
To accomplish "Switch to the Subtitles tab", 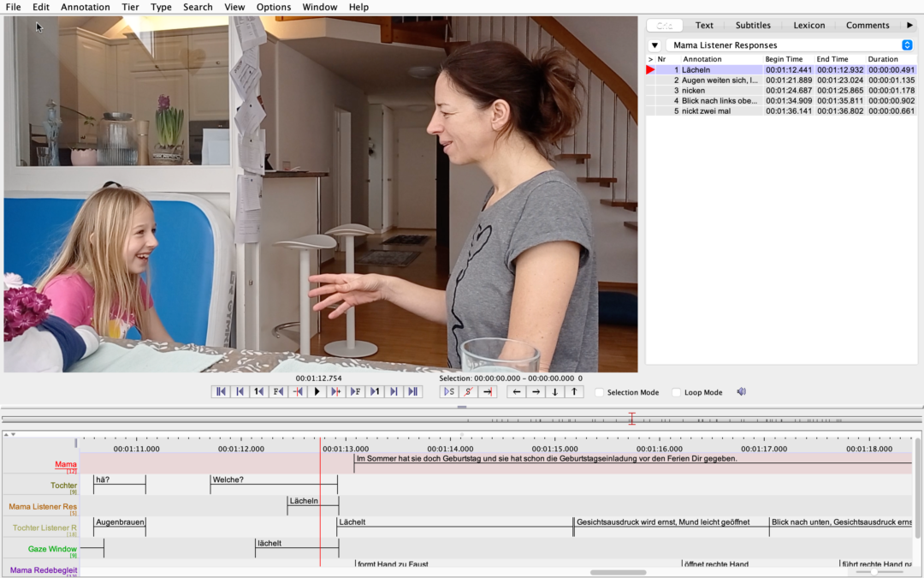I will click(753, 26).
